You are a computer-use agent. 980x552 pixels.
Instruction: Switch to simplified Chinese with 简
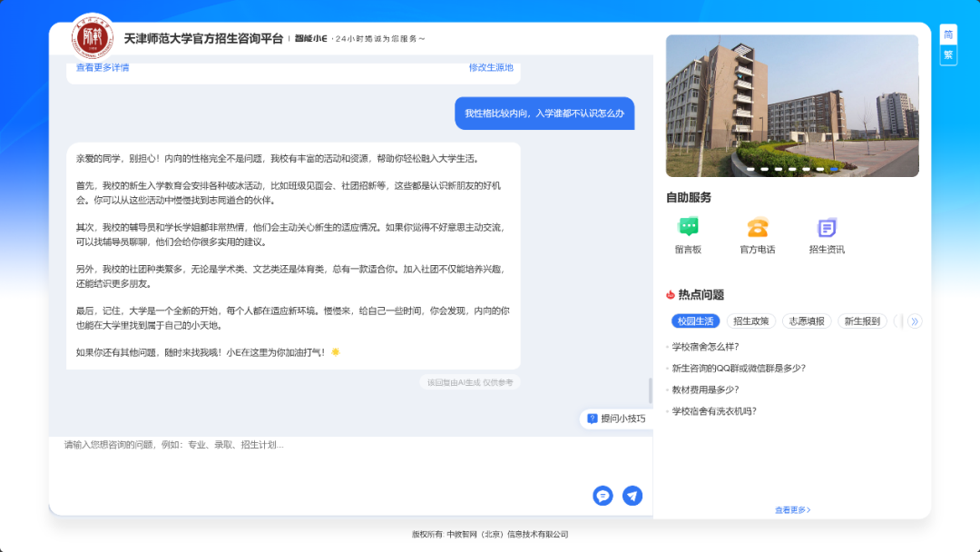[948, 34]
